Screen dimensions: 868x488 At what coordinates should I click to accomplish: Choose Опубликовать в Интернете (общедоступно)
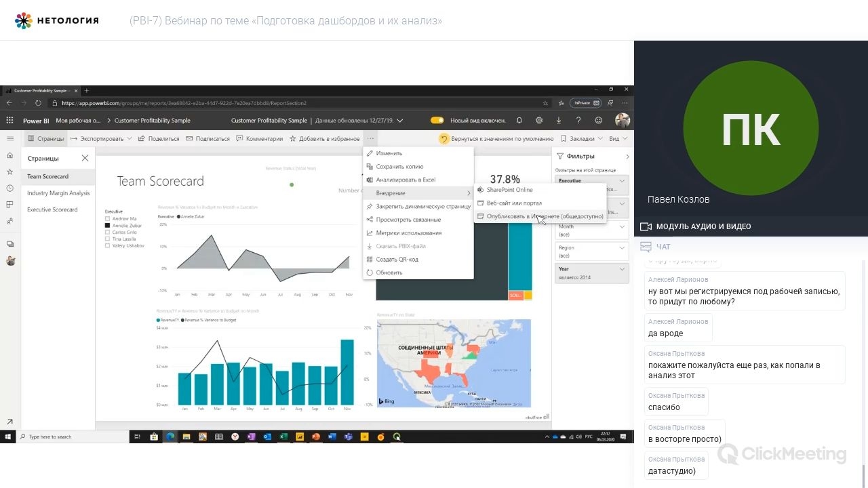(x=540, y=216)
